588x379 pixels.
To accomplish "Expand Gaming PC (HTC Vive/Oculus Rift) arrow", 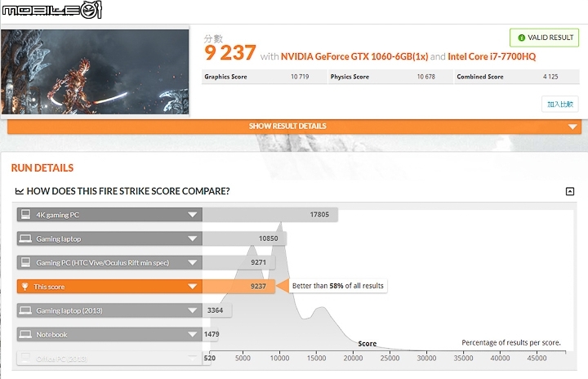I will 193,263.
